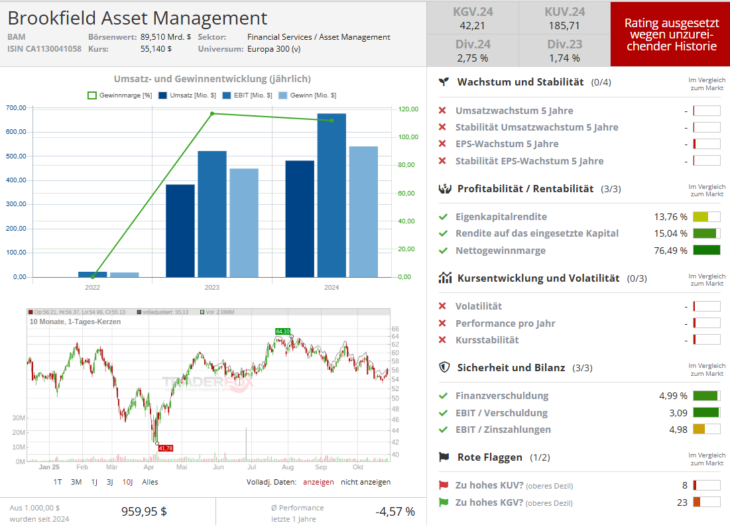Click the growth sprout icon beside Wachstum und Stabilität
Viewport: 730px width, 525px height.
click(444, 82)
